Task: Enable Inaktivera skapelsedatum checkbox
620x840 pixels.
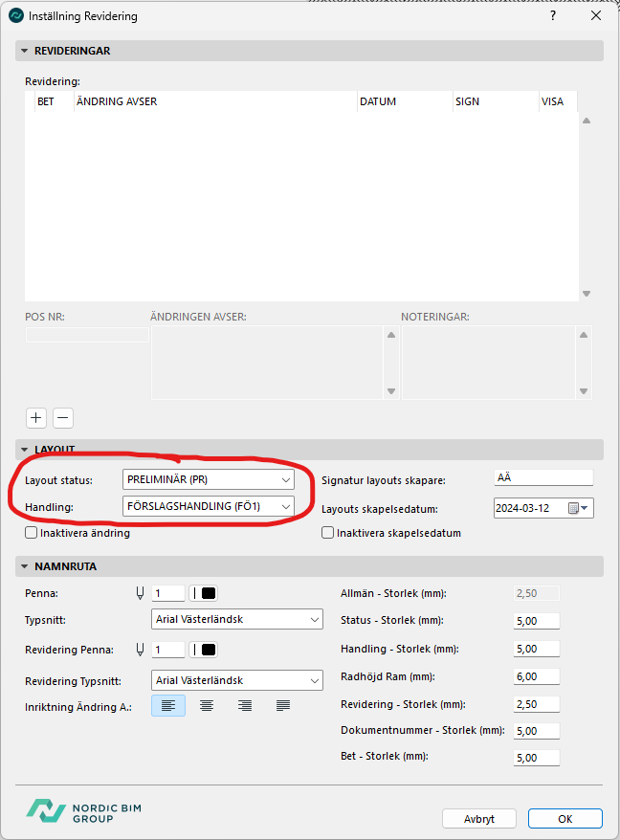Action: tap(328, 533)
